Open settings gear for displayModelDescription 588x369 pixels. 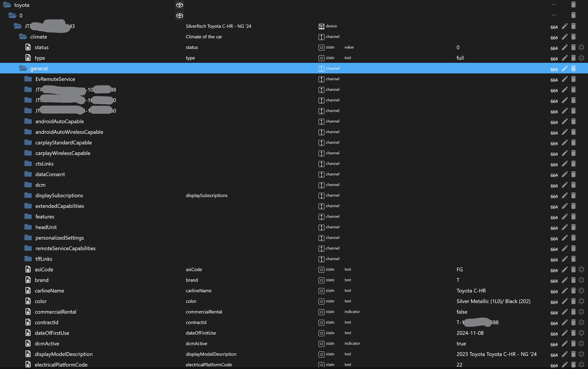pyautogui.click(x=582, y=354)
